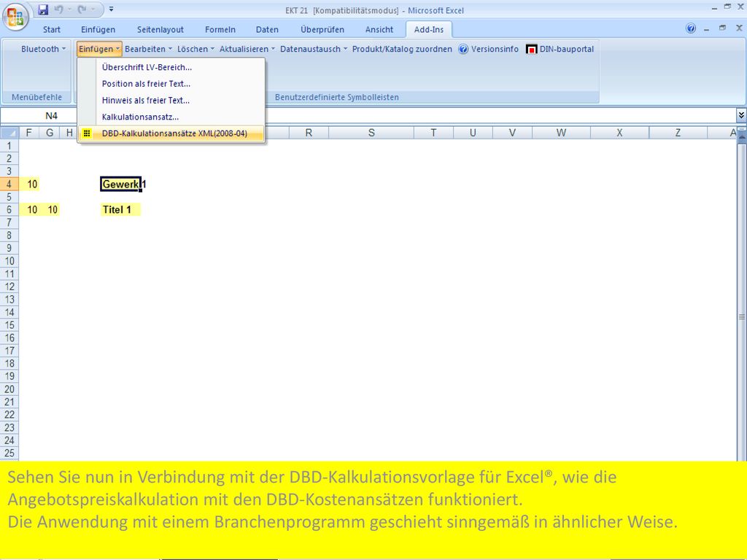Open the Start ribbon tab
747x560 pixels.
52,29
